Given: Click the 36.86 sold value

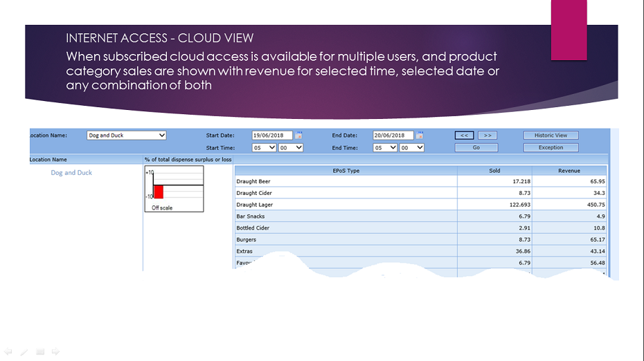Looking at the screenshot, I should pos(524,251).
